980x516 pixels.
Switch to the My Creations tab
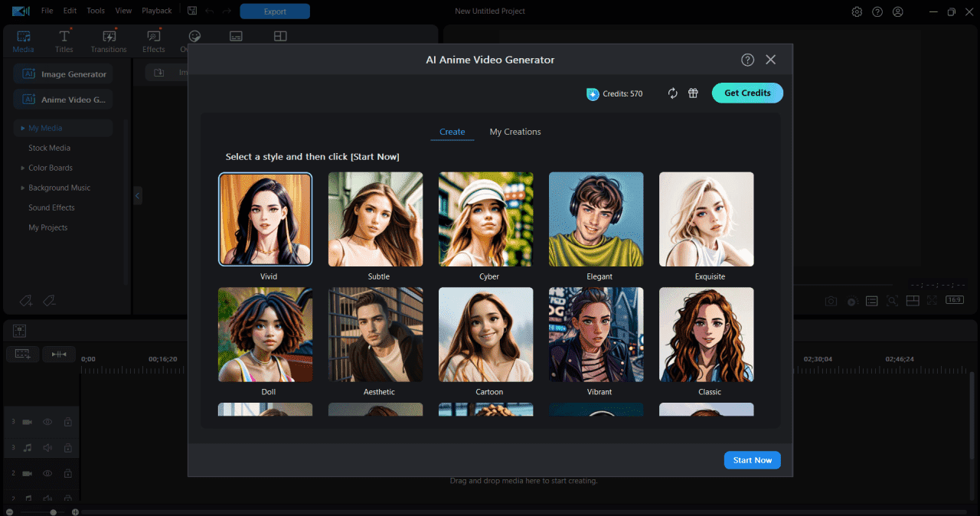[x=515, y=132]
